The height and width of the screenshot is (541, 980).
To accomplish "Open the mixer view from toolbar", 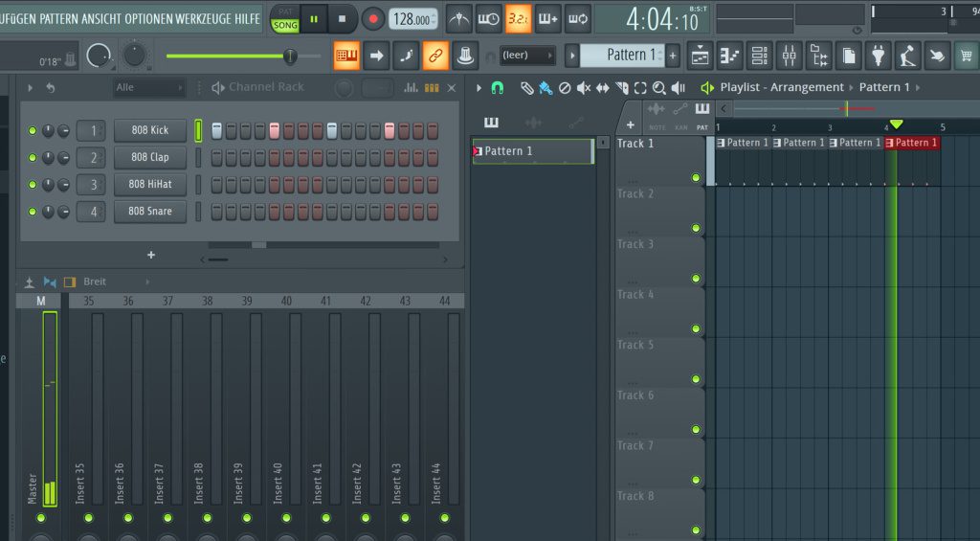I will (789, 56).
